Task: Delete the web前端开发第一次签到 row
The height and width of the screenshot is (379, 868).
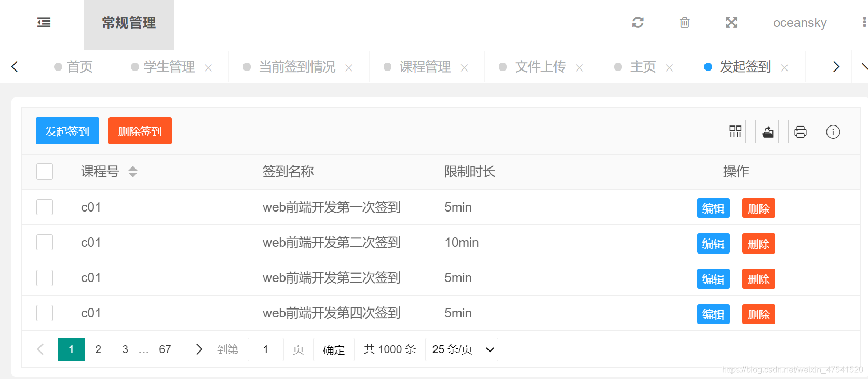Action: click(758, 208)
